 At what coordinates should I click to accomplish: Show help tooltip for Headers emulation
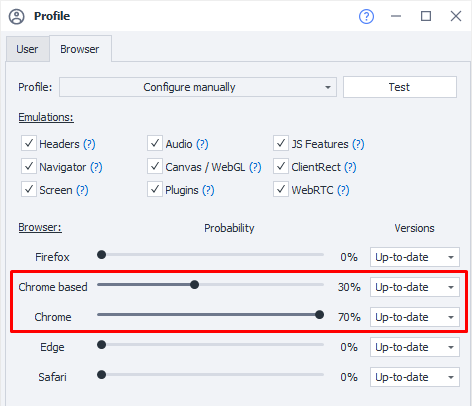point(89,144)
